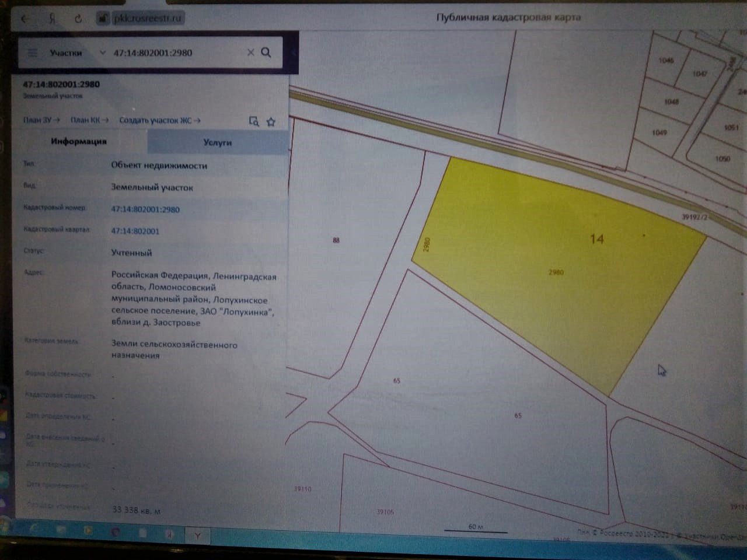Image resolution: width=747 pixels, height=560 pixels.
Task: Click the parcel label 1051 on the map
Action: (731, 127)
